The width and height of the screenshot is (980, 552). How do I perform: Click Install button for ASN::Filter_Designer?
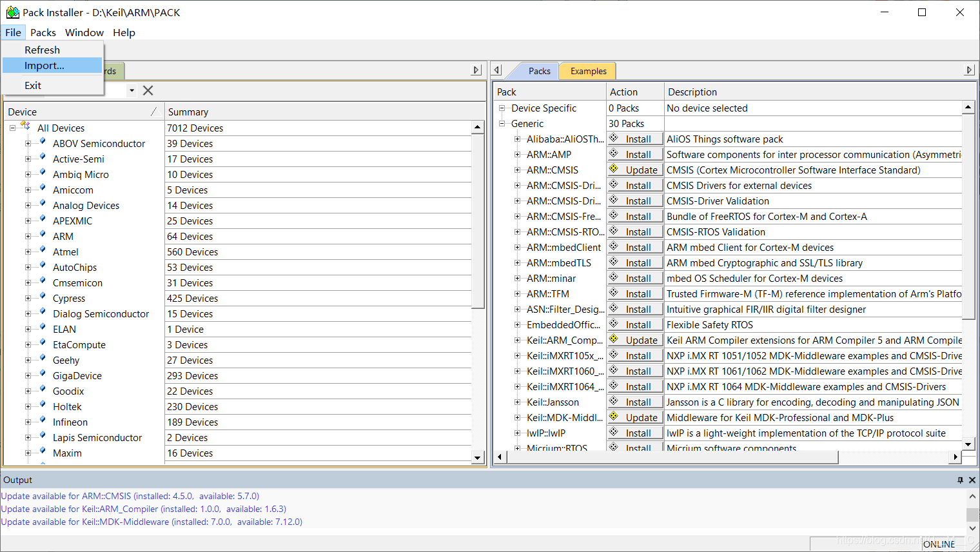[x=635, y=309]
